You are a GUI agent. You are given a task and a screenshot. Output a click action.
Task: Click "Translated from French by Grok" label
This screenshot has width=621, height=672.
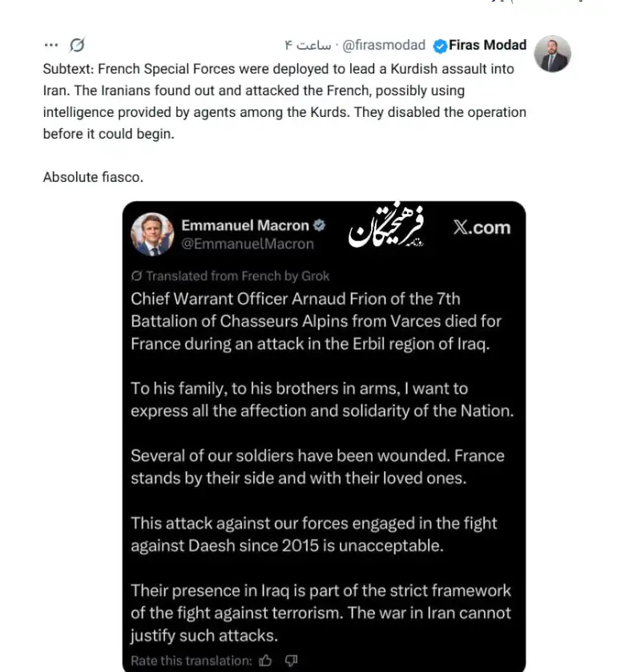(237, 276)
